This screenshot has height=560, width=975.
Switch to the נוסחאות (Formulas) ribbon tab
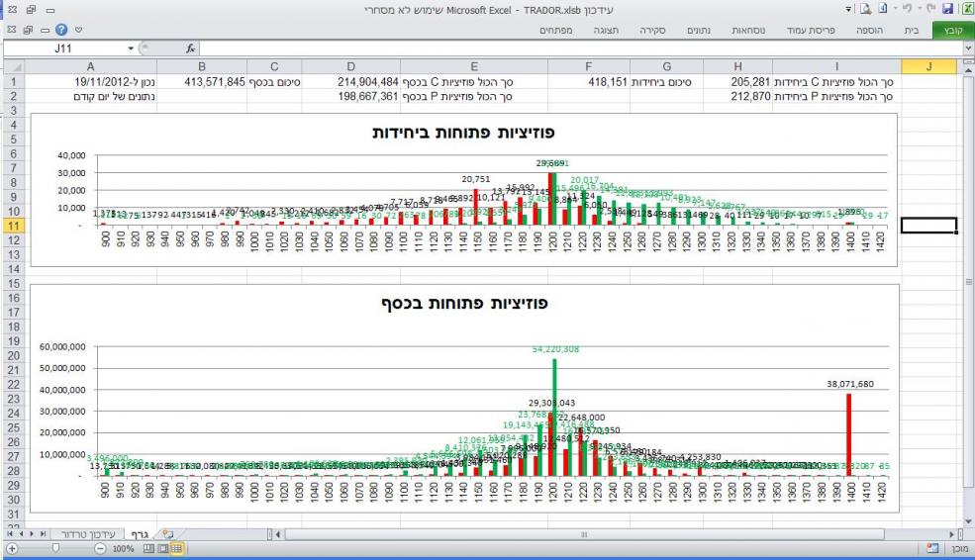747,32
